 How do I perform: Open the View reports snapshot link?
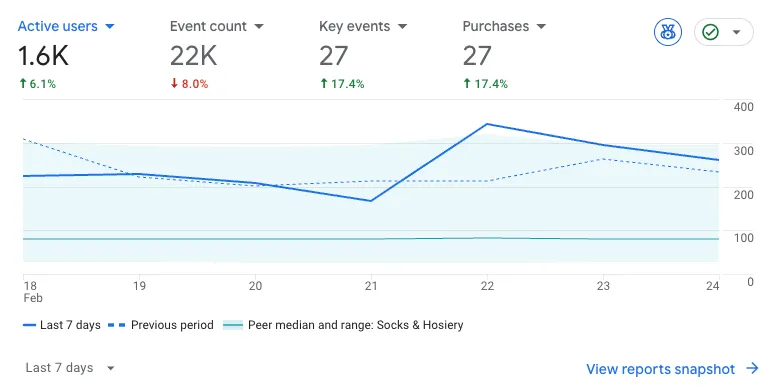[660, 369]
